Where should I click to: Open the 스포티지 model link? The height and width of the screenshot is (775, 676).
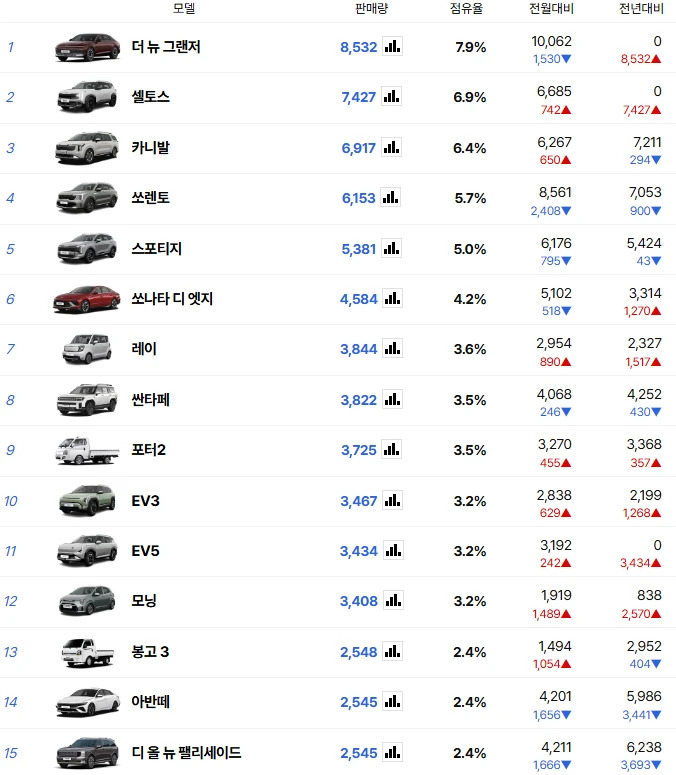[x=157, y=248]
